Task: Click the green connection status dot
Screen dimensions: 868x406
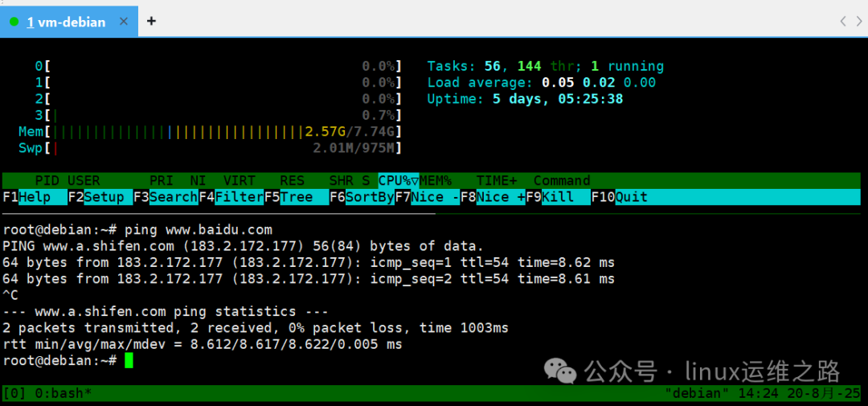Action: [x=14, y=23]
